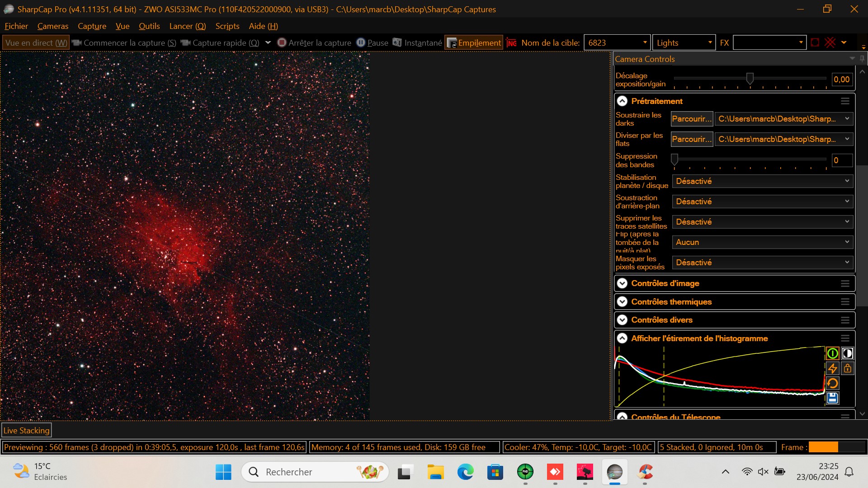The height and width of the screenshot is (488, 868).
Task: Open the histogram stretch section hamburger menu
Action: 845,338
